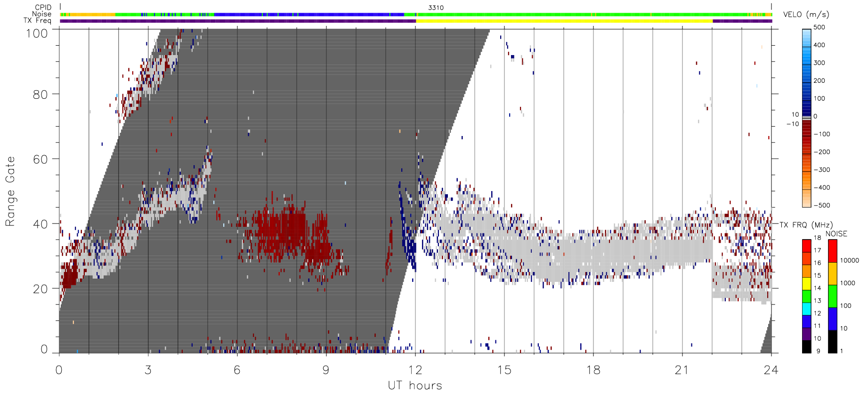Click the Range Gate 60 tick label
Screen dimensions: 868x400
tap(40, 160)
